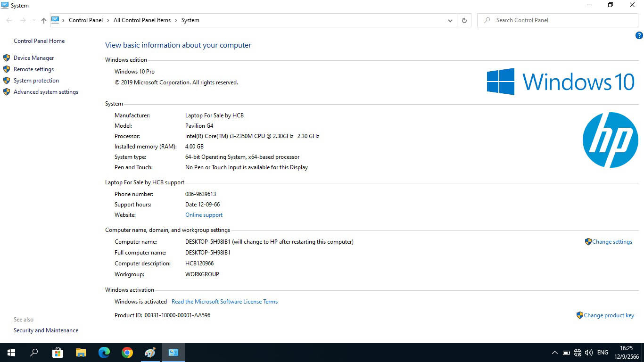Expand the chevron after All Control Panel Items
The image size is (644, 362).
pyautogui.click(x=176, y=20)
